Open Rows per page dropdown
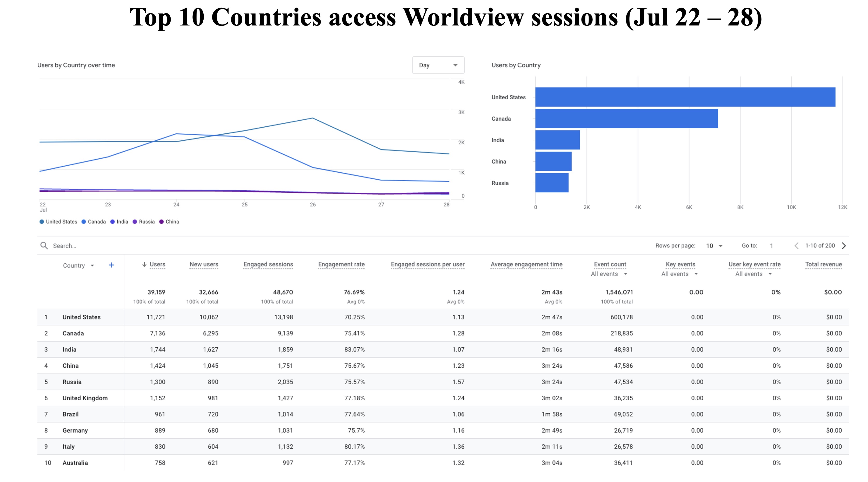The width and height of the screenshot is (868, 482). pos(714,246)
